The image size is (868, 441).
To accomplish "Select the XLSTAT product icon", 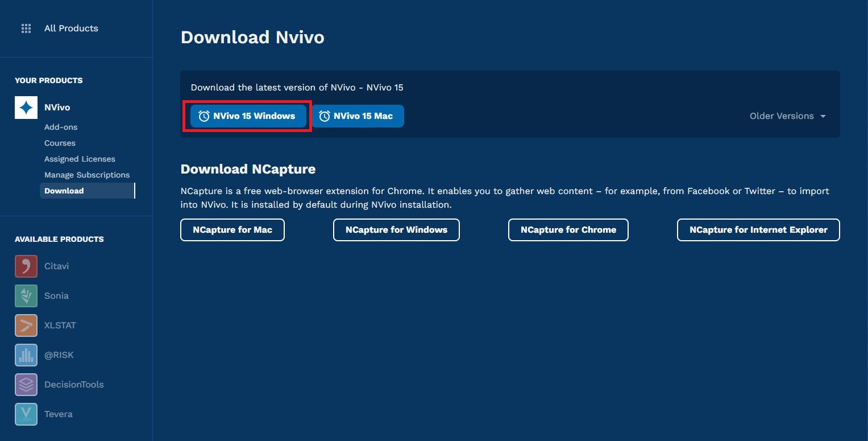I will click(26, 325).
